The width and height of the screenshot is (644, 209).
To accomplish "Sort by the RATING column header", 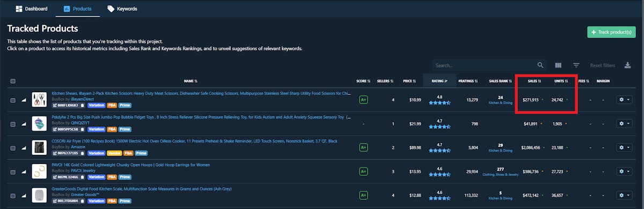I will 439,81.
